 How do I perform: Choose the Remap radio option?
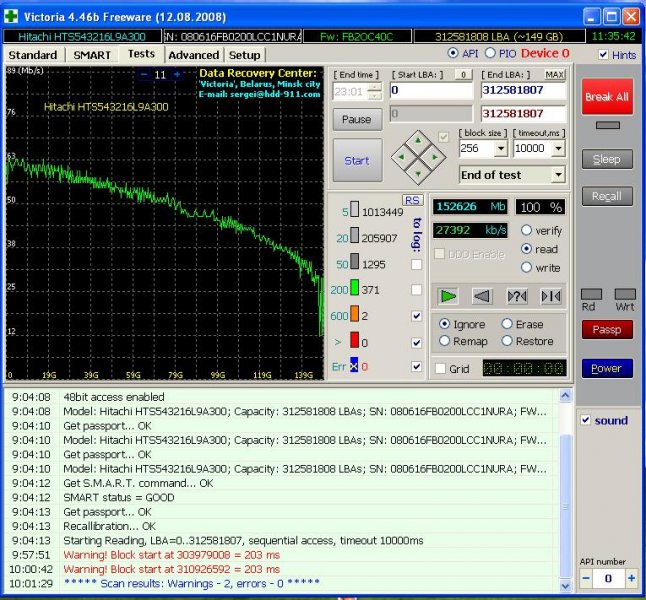coord(445,341)
